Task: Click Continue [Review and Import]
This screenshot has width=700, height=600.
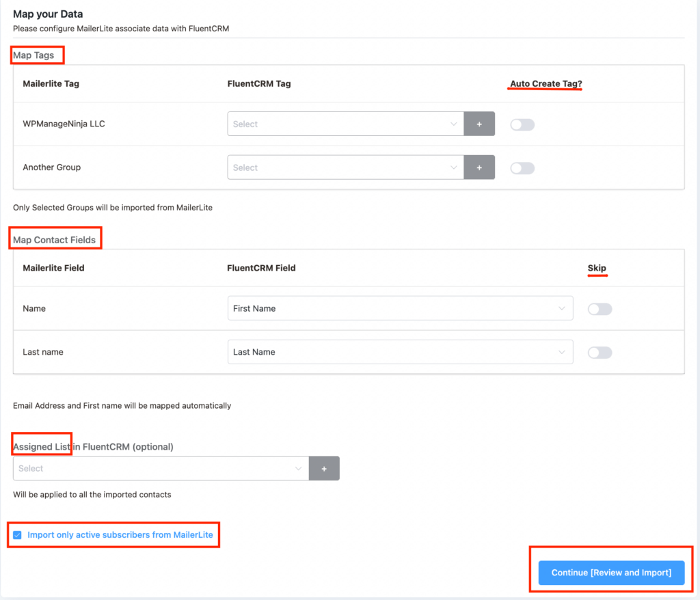Action: [x=610, y=572]
